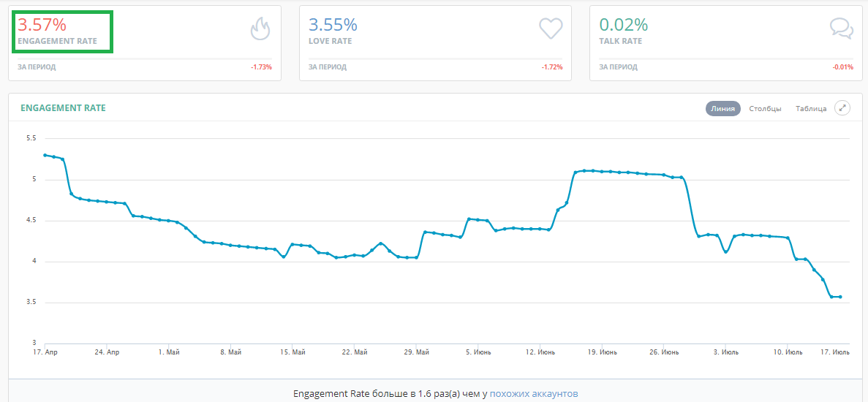868x402 pixels.
Task: Switch chart view to Таблица
Action: pyautogui.click(x=811, y=108)
